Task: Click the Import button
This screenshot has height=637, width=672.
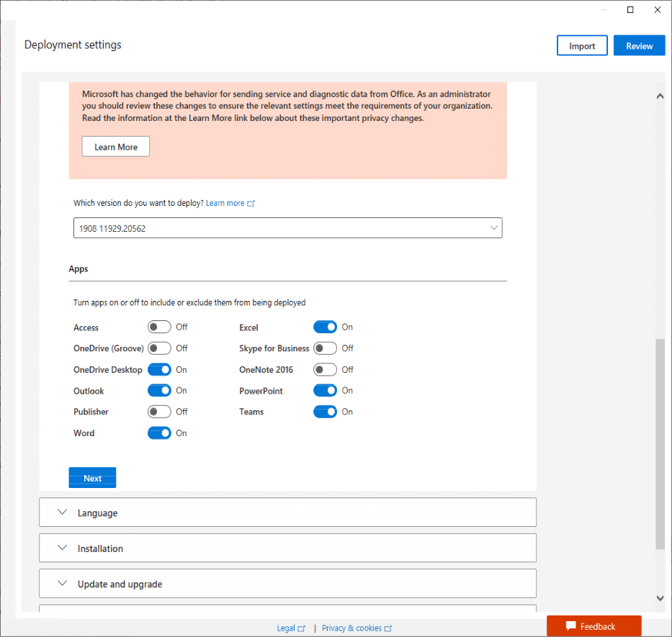Action: (x=581, y=45)
